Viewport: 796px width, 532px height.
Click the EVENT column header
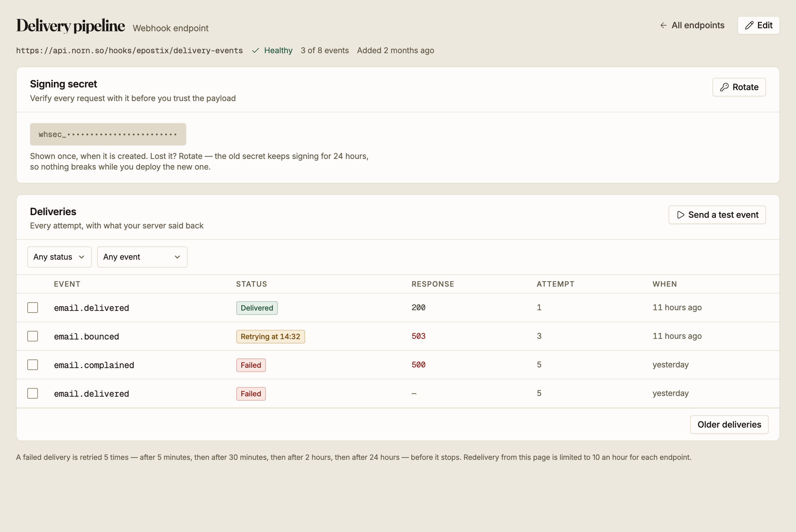point(67,284)
